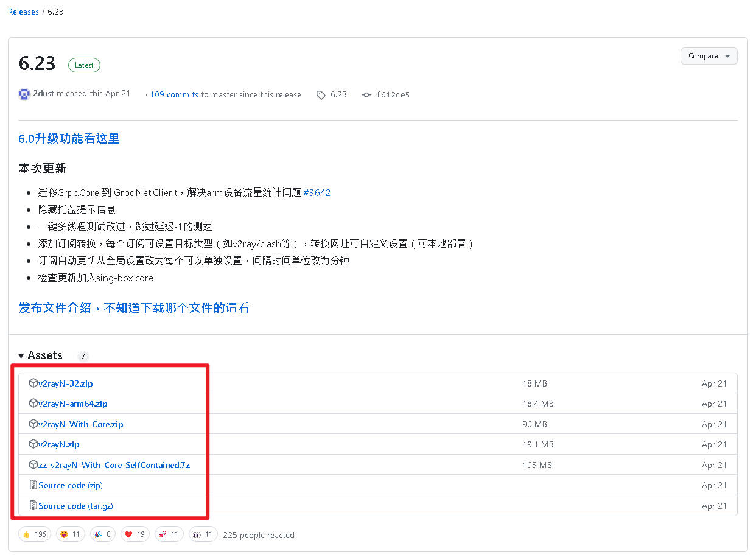Download v2rayN-32.zip
This screenshot has height=560, width=756.
pos(66,384)
